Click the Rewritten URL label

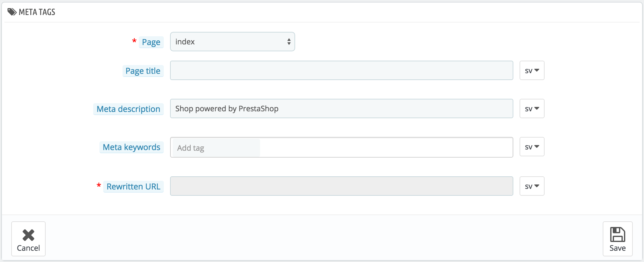point(133,187)
